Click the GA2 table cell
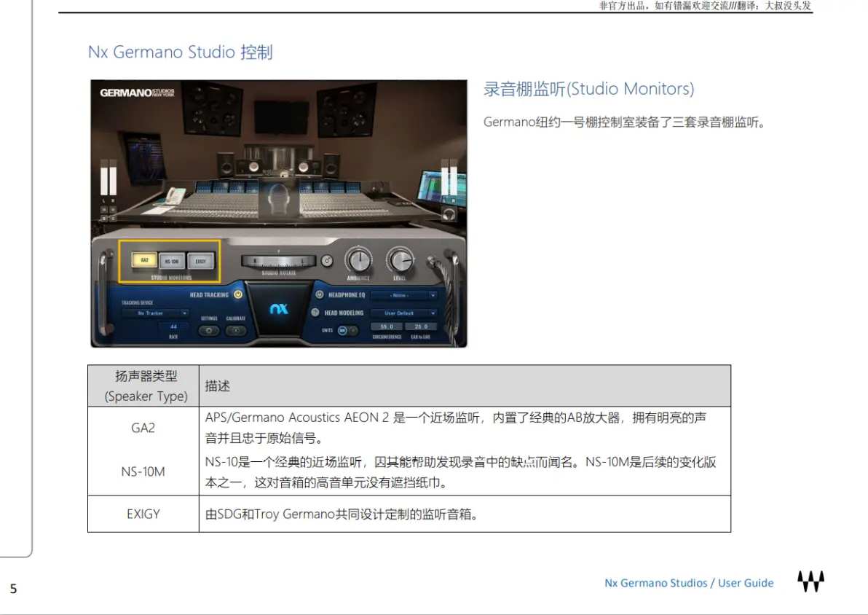The image size is (868, 615). point(143,428)
